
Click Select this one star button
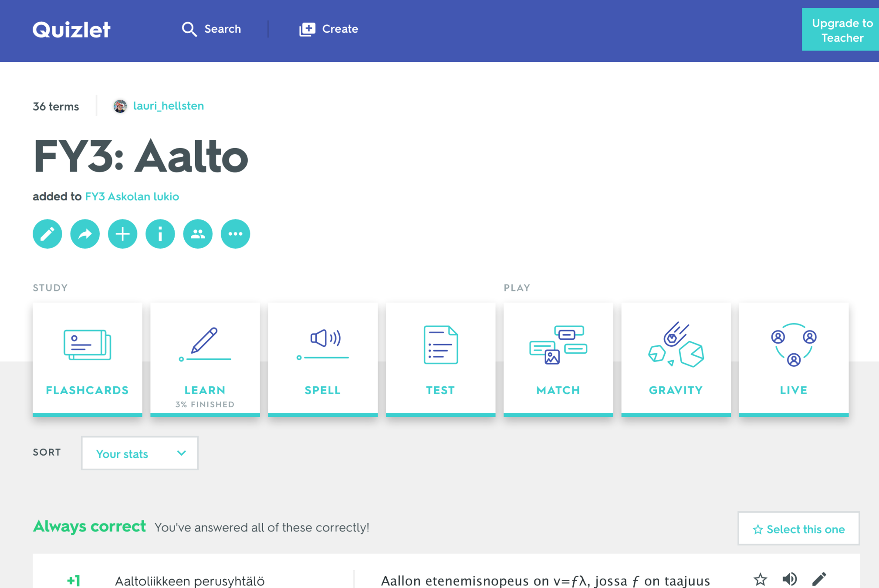798,529
